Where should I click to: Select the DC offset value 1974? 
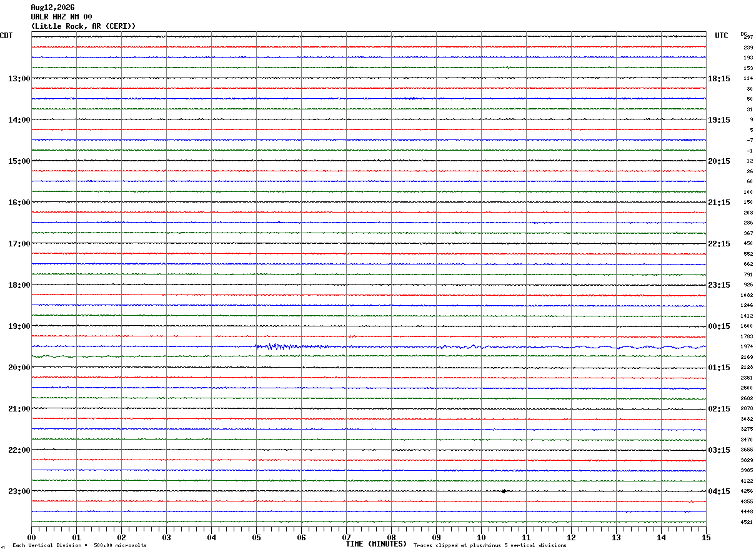coord(747,347)
